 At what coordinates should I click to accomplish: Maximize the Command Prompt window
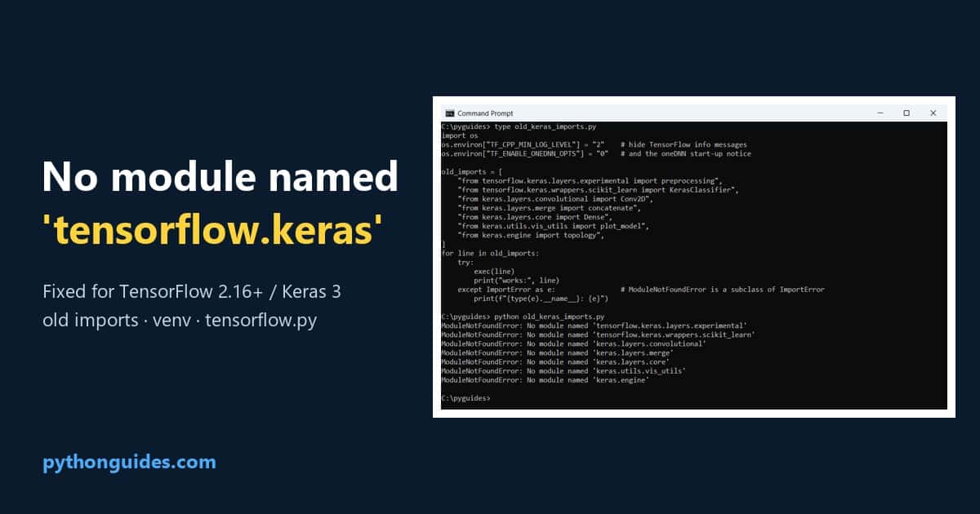point(906,113)
